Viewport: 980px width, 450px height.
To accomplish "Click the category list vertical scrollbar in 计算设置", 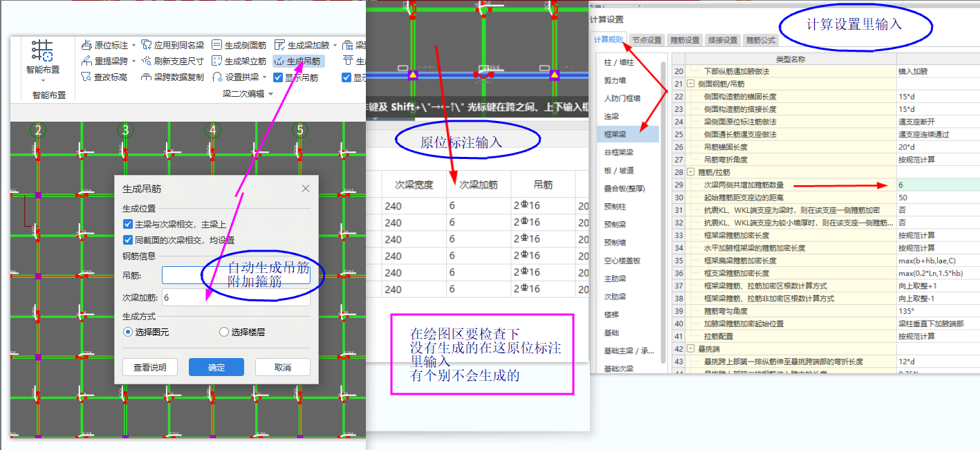I will (x=663, y=211).
